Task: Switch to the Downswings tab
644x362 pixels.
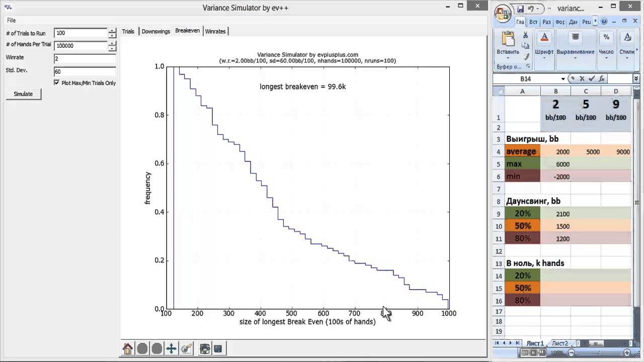Action: pyautogui.click(x=156, y=31)
